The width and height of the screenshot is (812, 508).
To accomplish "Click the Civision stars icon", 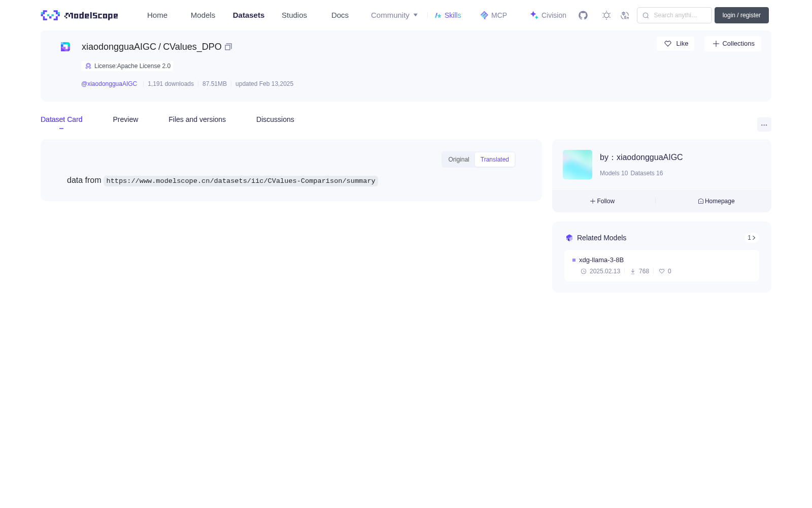I will pos(534,15).
